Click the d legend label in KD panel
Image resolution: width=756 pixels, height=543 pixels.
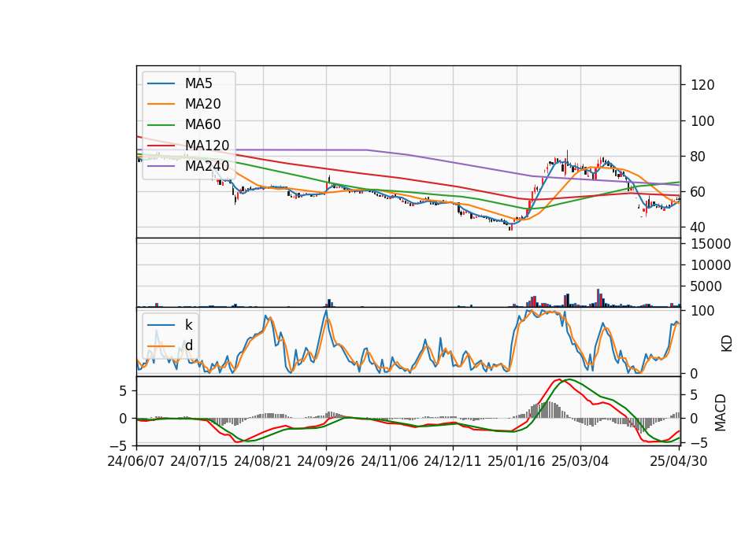(188, 345)
